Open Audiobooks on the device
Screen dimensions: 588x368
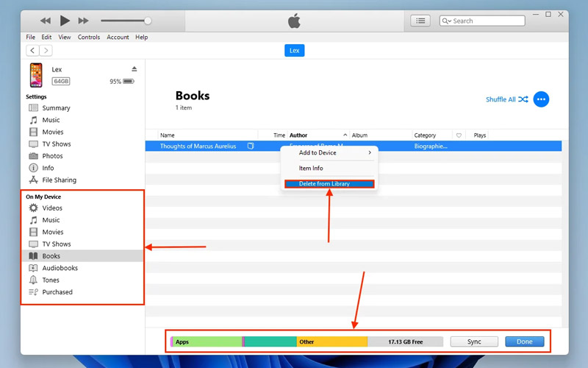point(60,268)
